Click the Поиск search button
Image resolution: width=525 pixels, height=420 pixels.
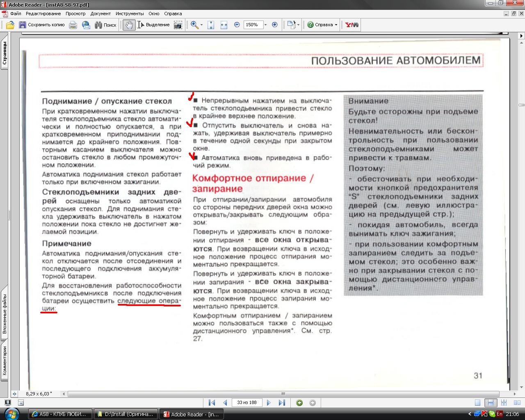pos(105,25)
